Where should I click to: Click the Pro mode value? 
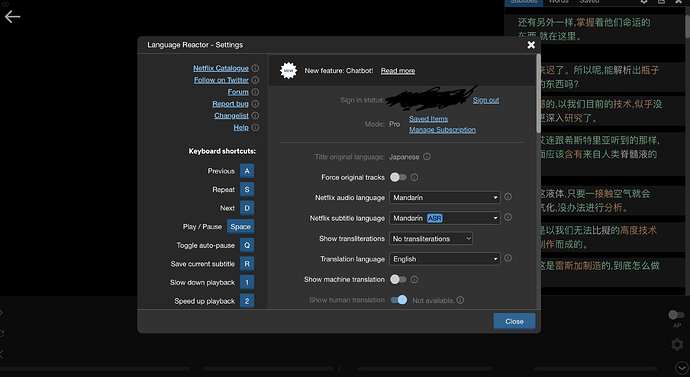394,124
